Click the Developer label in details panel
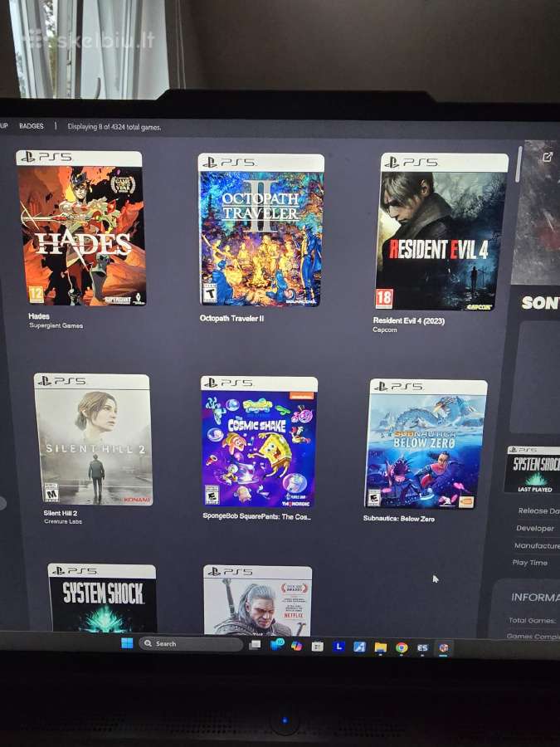This screenshot has width=560, height=747. coord(535,529)
